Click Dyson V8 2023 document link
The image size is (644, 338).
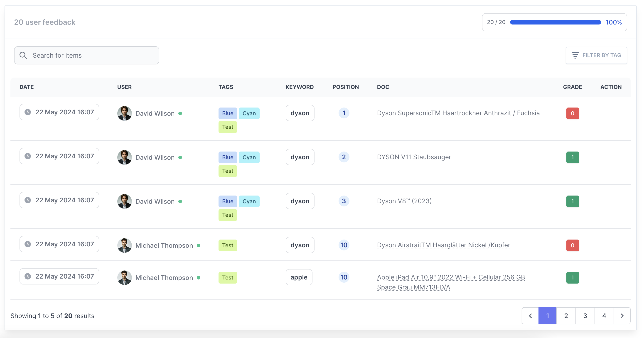click(x=404, y=201)
